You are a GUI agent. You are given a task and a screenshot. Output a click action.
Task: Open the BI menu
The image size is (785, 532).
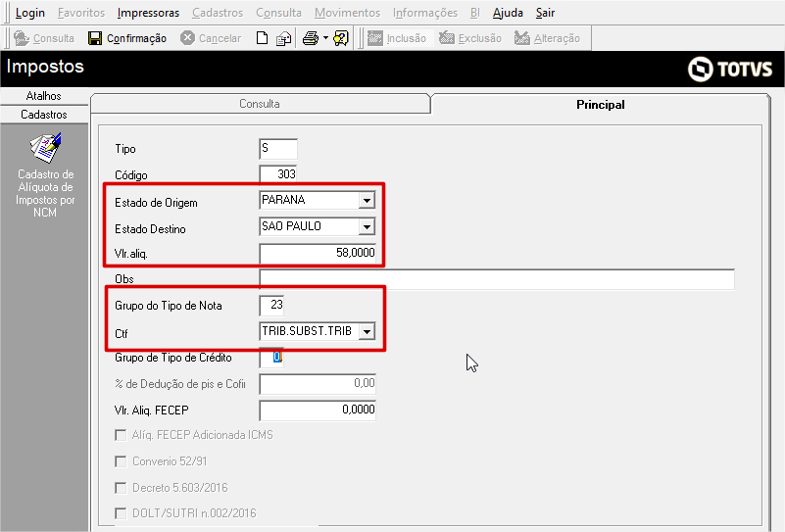(474, 13)
